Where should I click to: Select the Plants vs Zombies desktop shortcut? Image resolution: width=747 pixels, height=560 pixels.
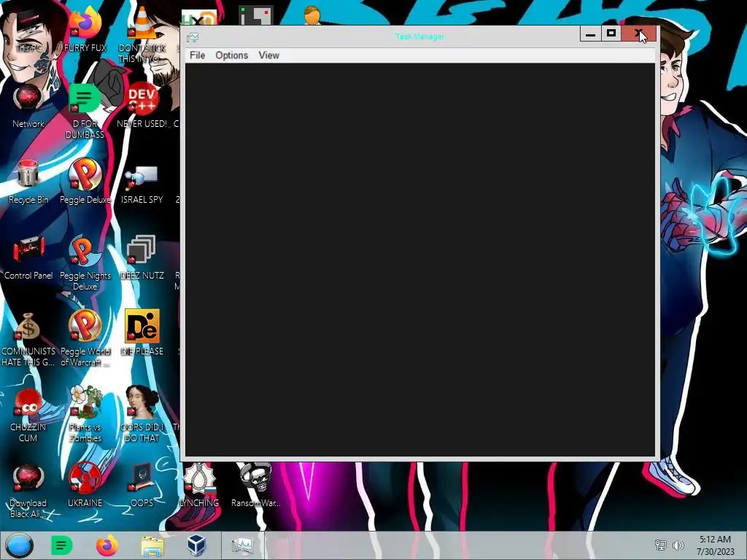coord(85,413)
